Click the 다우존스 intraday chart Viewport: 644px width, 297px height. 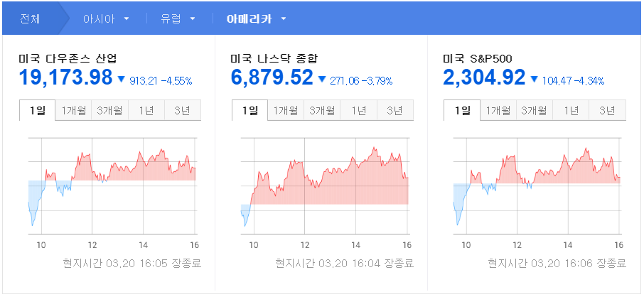click(x=113, y=186)
